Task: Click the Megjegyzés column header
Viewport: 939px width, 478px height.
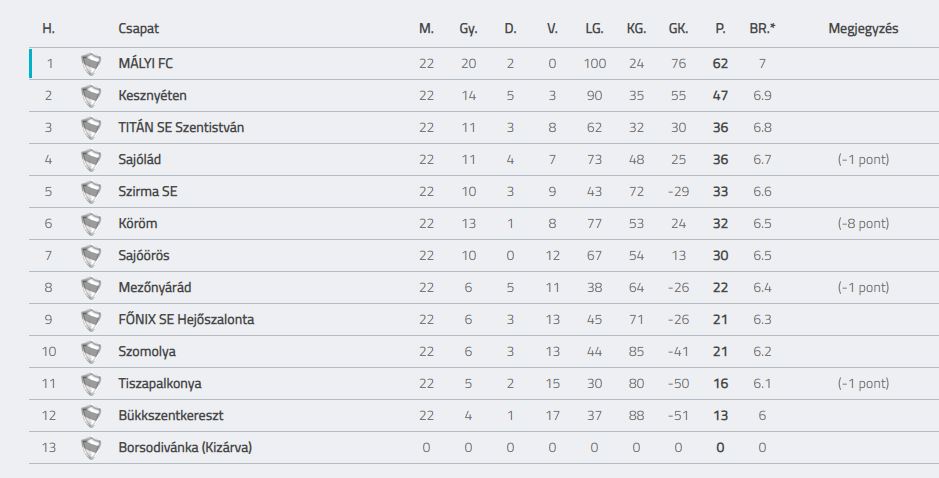Action: tap(864, 28)
